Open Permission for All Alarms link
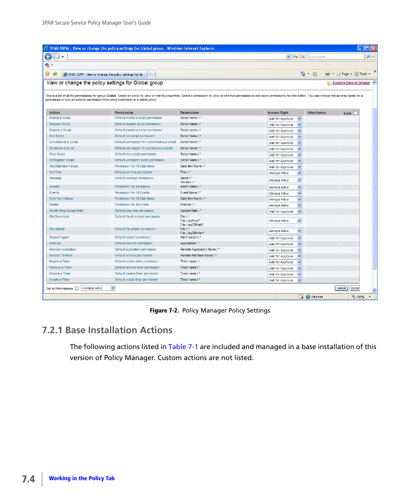The width and height of the screenshot is (420, 504). coord(132,187)
